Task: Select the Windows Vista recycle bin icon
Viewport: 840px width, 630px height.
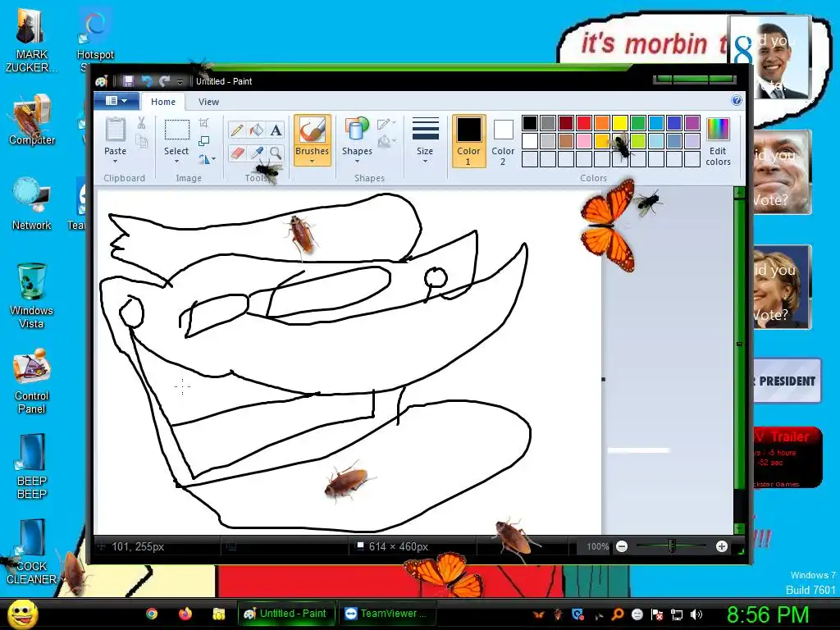Action: pyautogui.click(x=32, y=296)
